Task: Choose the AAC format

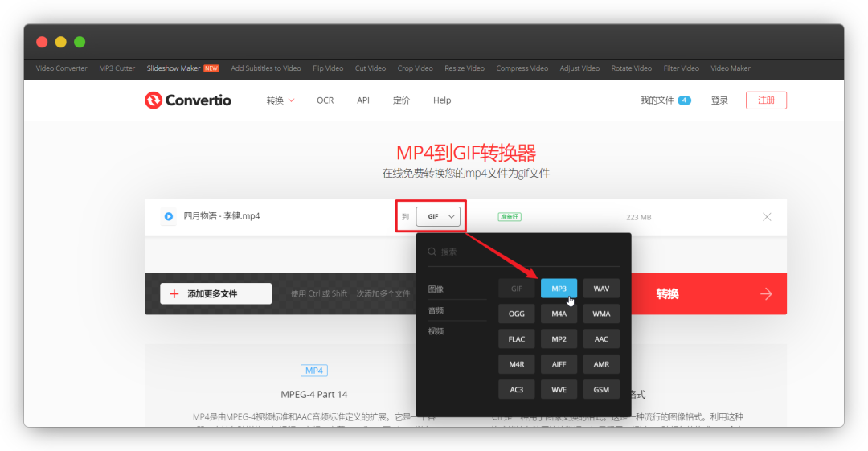Action: 601,339
